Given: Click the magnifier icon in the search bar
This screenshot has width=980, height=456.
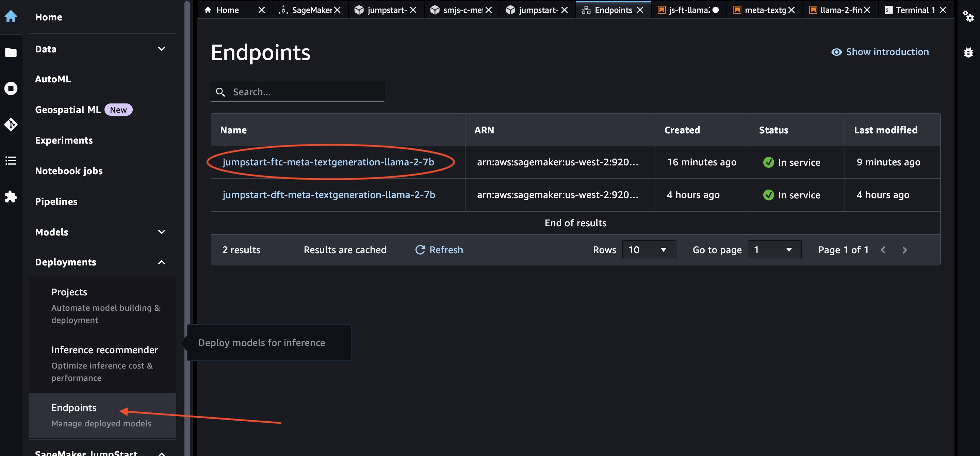Looking at the screenshot, I should 220,92.
